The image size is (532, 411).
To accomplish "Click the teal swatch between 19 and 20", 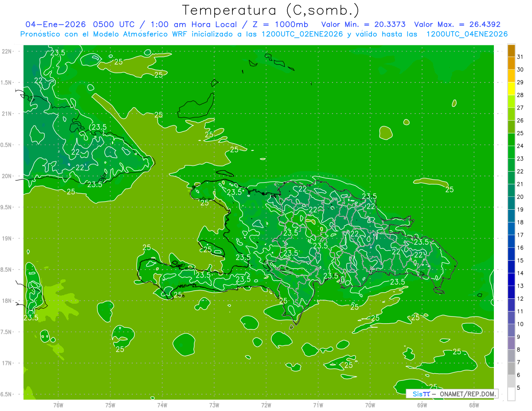I will pyautogui.click(x=511, y=203).
